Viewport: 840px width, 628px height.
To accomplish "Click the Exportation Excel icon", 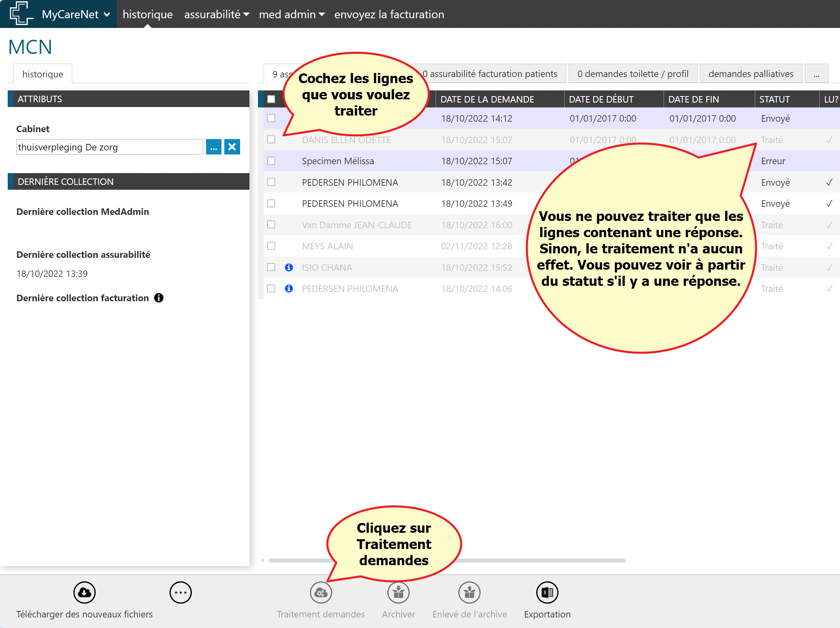I will click(547, 593).
